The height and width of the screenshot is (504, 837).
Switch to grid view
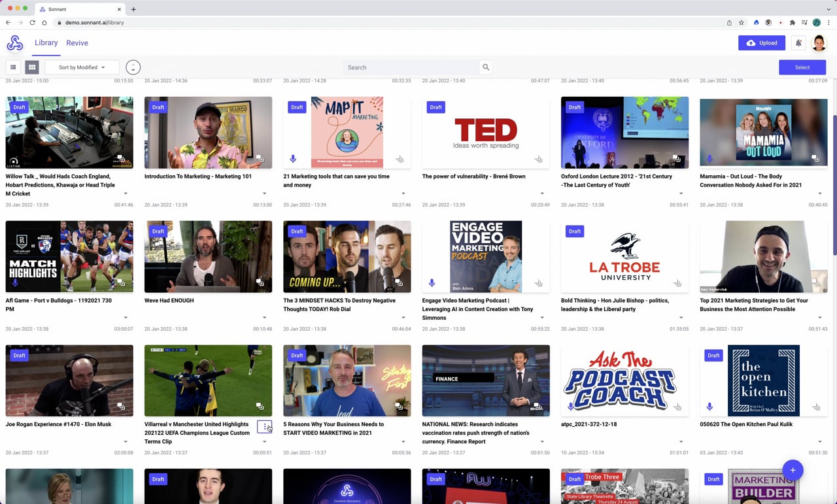pyautogui.click(x=32, y=67)
